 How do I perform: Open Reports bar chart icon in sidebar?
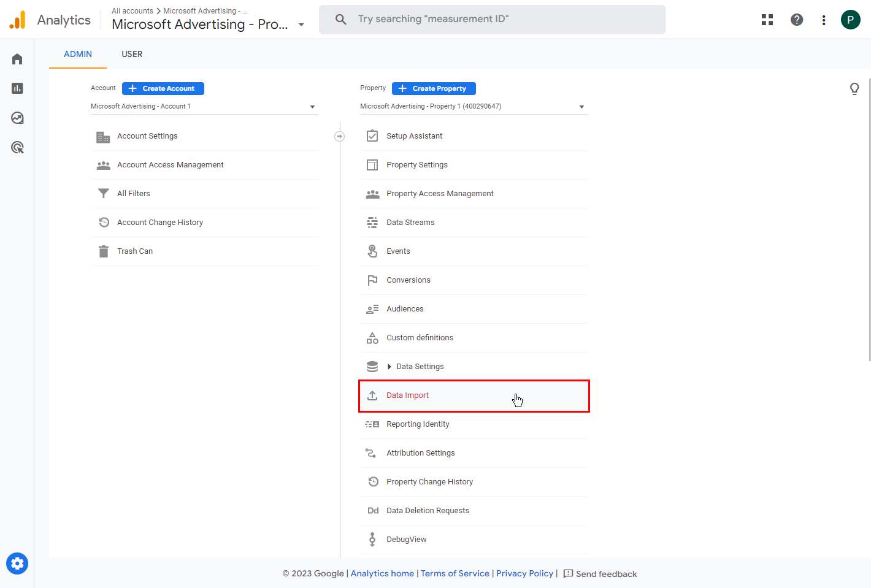17,88
